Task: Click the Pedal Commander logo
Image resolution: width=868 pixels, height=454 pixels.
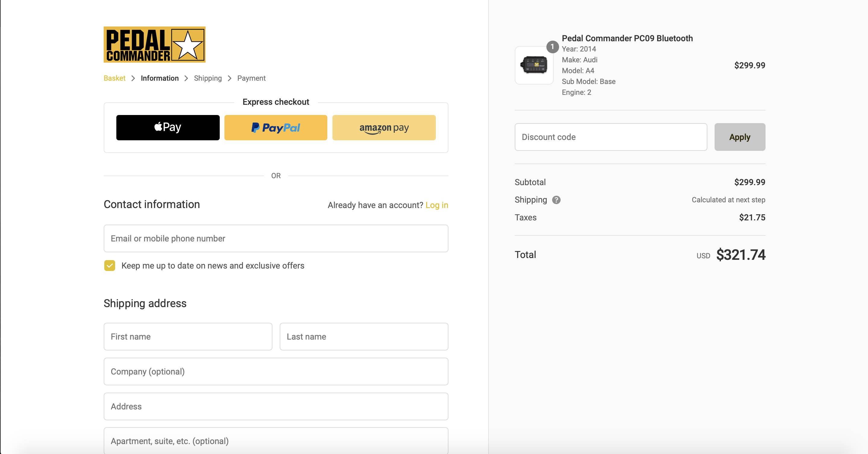Action: (154, 45)
